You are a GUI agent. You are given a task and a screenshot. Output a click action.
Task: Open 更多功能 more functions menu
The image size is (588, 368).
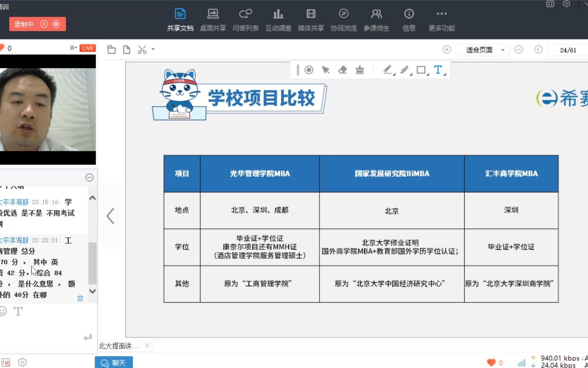pyautogui.click(x=442, y=20)
